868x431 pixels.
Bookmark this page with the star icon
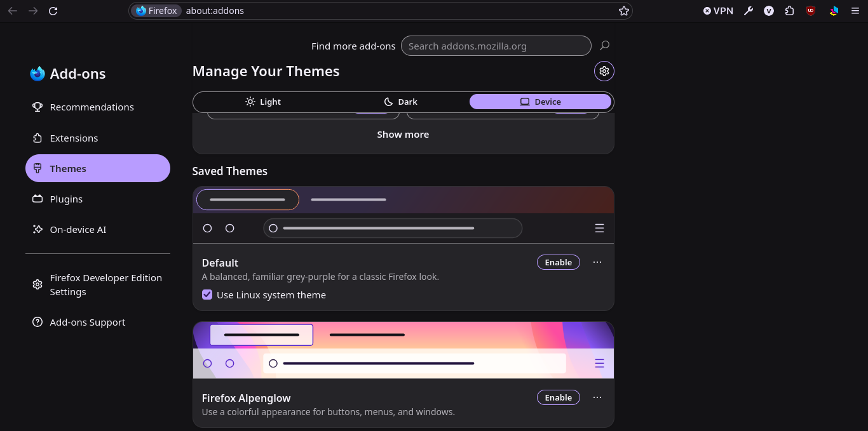click(x=624, y=11)
